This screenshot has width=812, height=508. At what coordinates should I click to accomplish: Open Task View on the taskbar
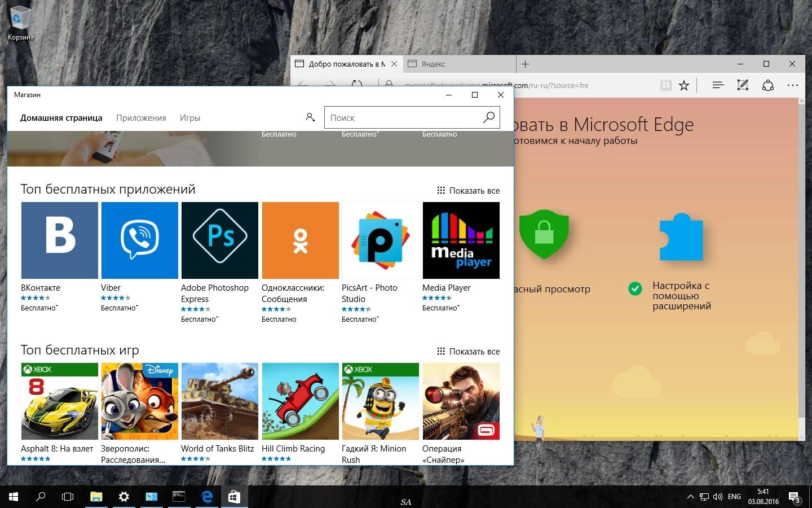pos(68,497)
